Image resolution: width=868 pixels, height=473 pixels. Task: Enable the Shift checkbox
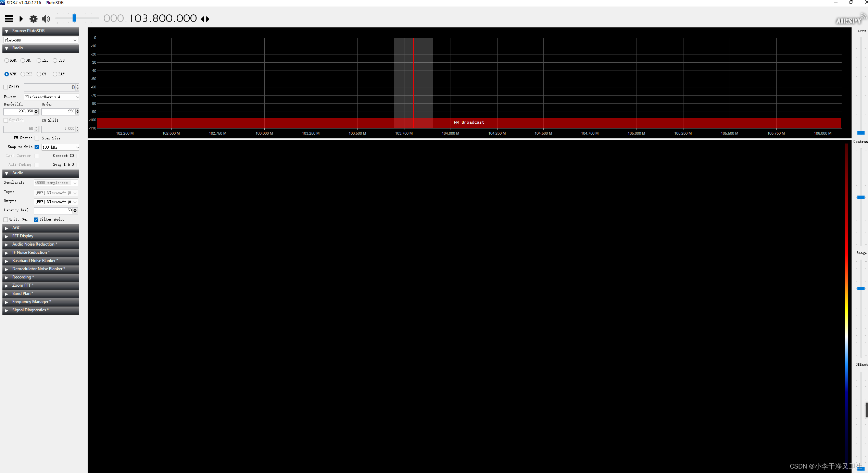point(6,87)
